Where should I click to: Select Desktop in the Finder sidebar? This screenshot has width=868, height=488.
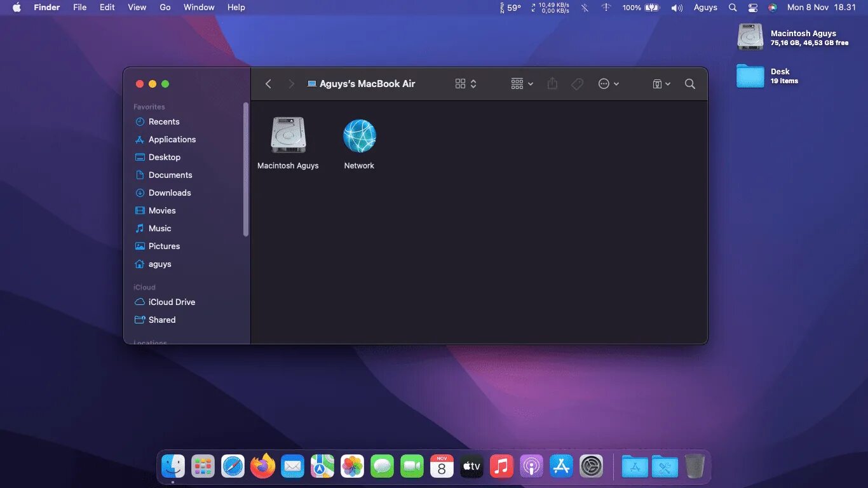(x=158, y=157)
